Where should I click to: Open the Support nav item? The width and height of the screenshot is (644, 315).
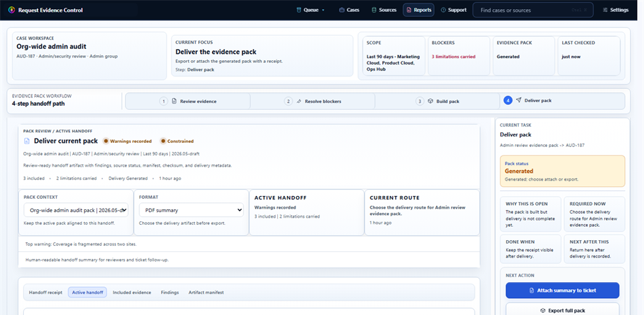click(x=454, y=10)
